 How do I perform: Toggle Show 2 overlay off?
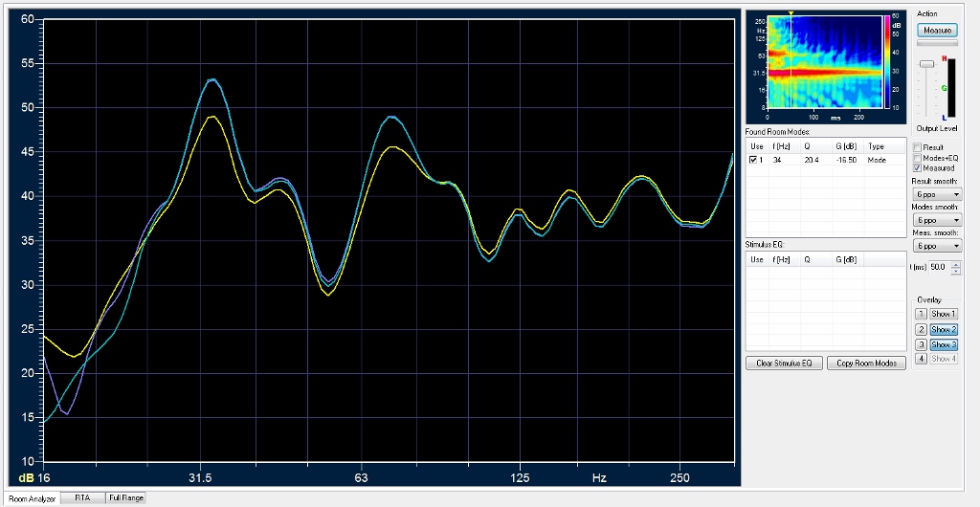(x=943, y=329)
